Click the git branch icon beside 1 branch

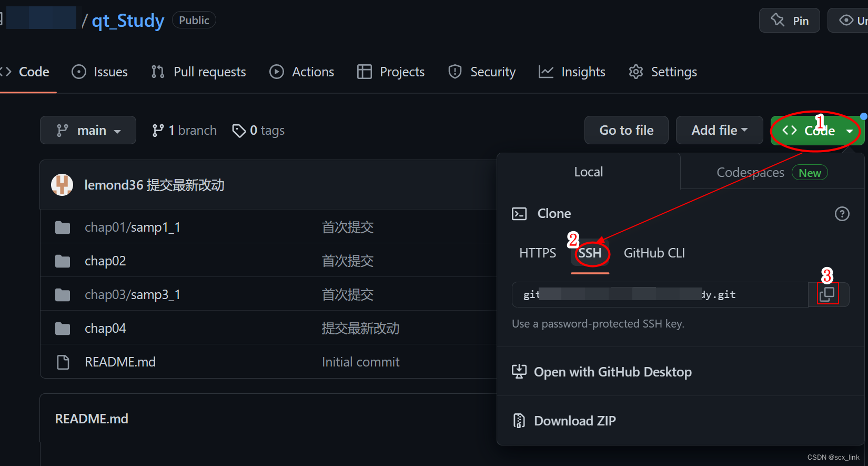point(158,131)
